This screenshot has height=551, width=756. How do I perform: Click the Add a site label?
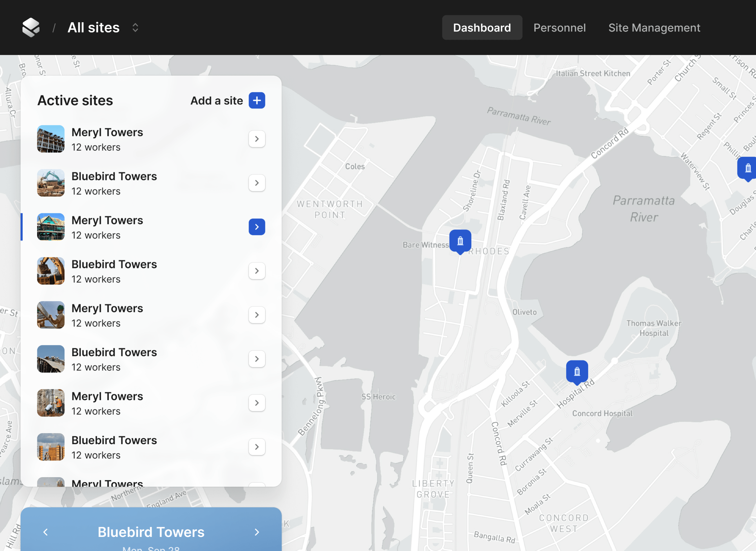pyautogui.click(x=217, y=100)
